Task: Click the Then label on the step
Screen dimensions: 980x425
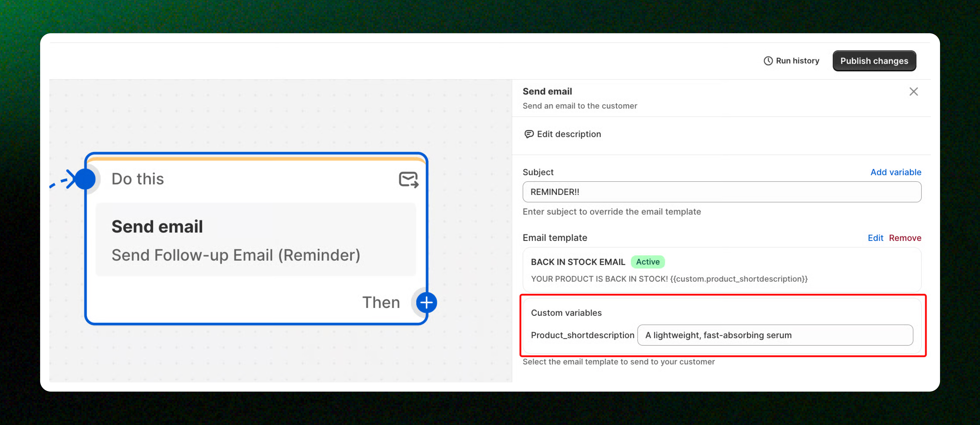Action: click(x=381, y=302)
